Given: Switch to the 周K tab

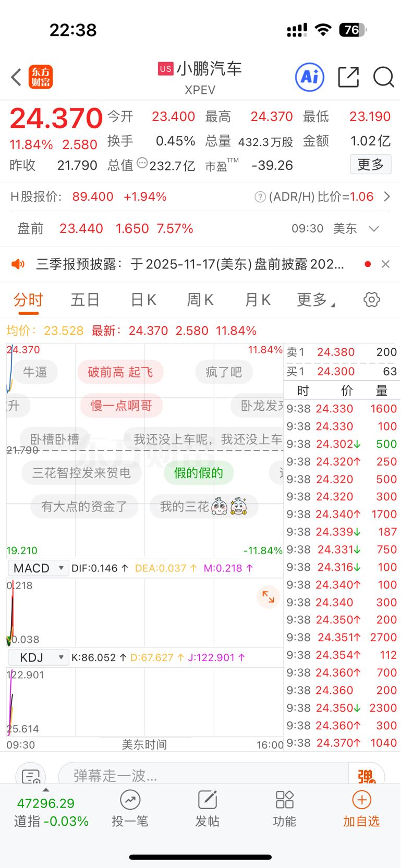Looking at the screenshot, I should tap(200, 300).
